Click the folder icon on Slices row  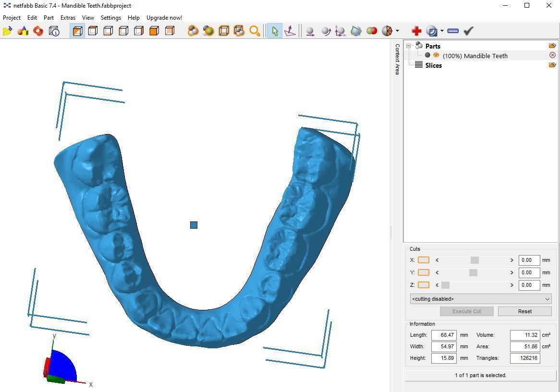(552, 65)
